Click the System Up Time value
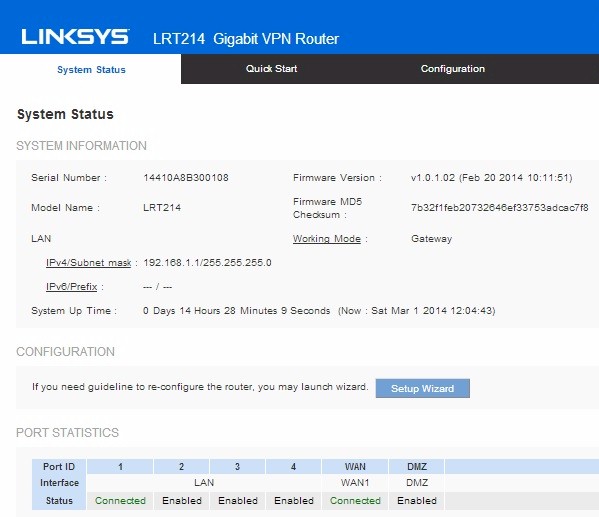Screen dimensions: 599x517 pyautogui.click(x=236, y=311)
